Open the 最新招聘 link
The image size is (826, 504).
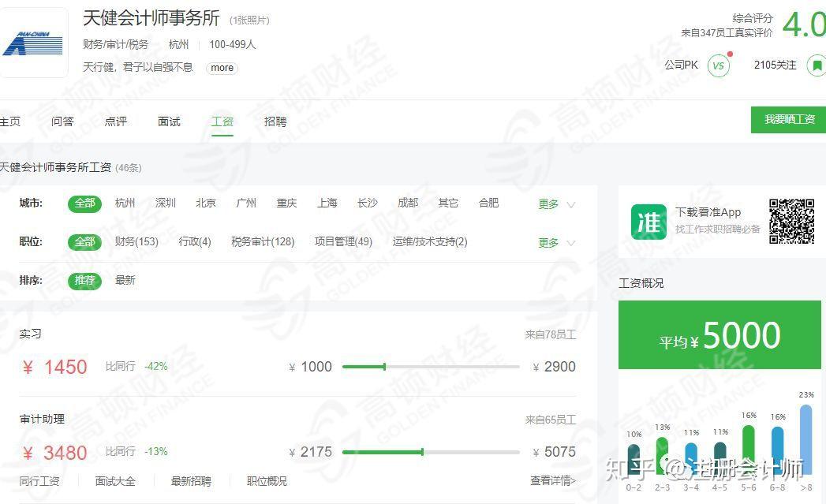point(191,481)
